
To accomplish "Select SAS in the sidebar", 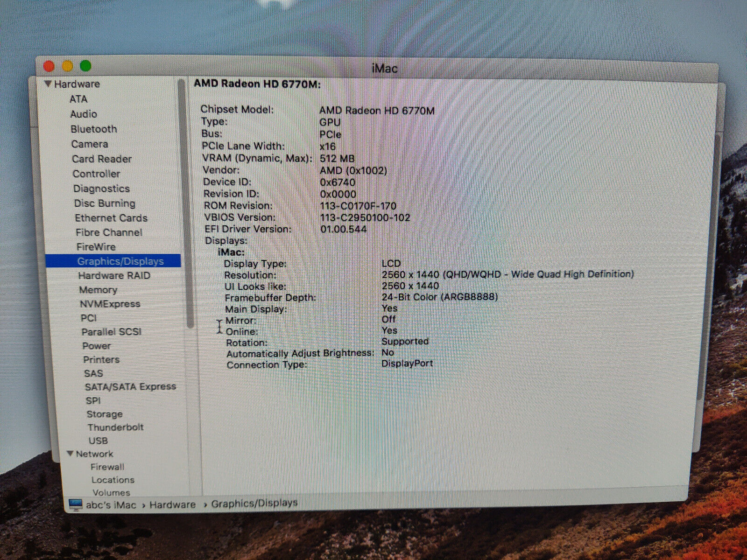I will (x=93, y=373).
